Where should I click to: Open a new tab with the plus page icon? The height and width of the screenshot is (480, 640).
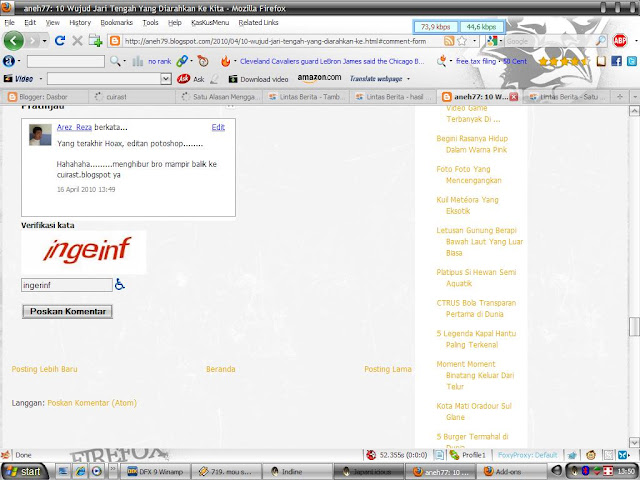pyautogui.click(x=95, y=40)
